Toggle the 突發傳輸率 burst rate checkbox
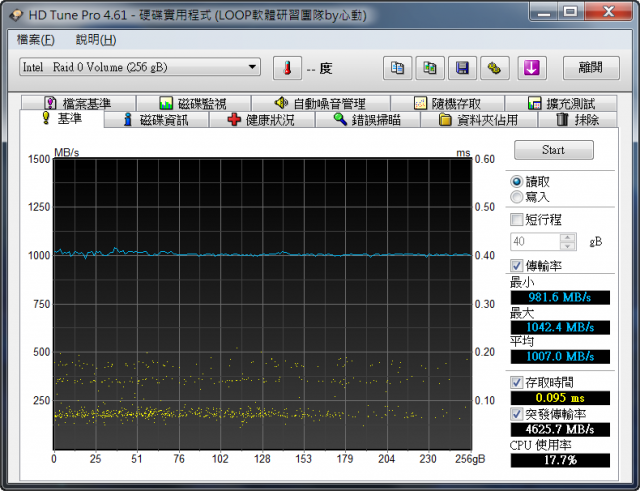640x491 pixels. click(517, 414)
